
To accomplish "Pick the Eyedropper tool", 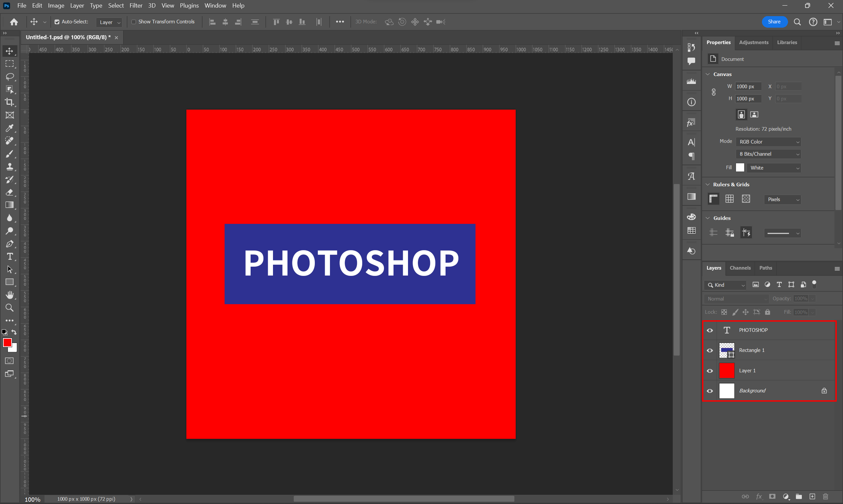I will [10, 128].
